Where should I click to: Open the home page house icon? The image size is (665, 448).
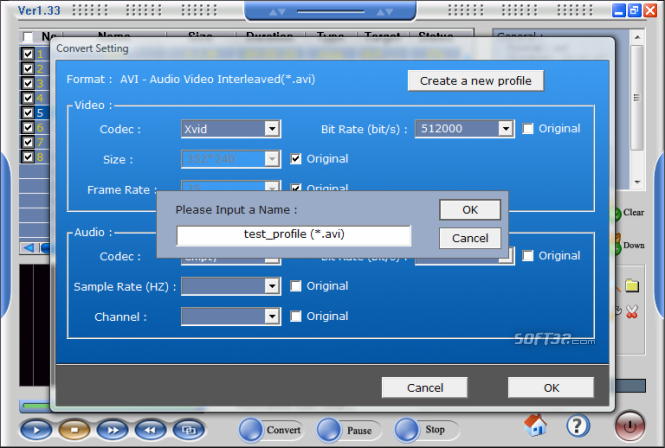click(x=535, y=425)
